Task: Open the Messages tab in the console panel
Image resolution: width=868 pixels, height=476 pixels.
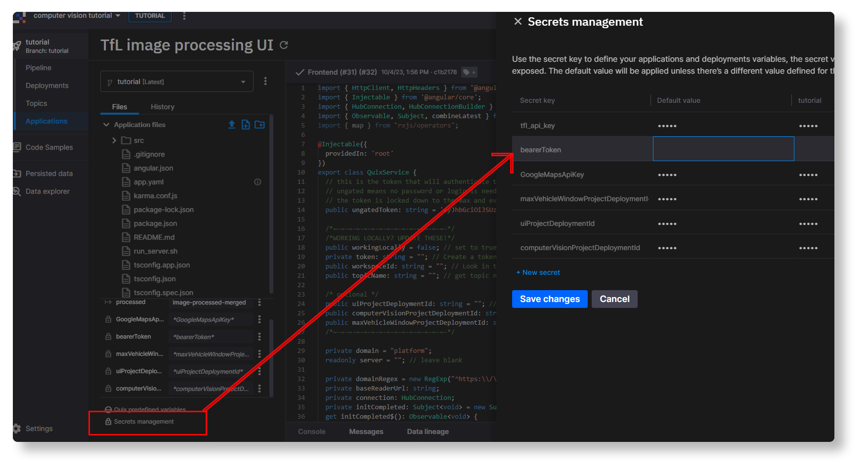Action: click(366, 431)
